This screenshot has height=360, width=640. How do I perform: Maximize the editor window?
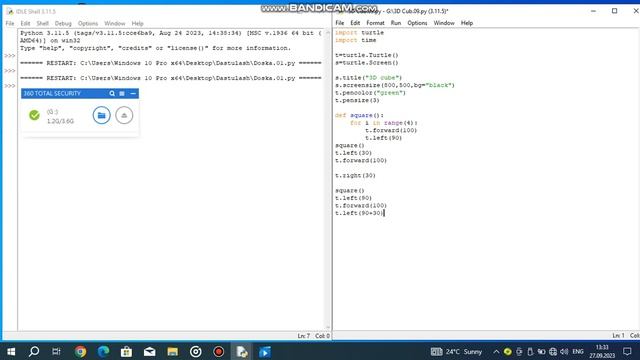[x=614, y=11]
